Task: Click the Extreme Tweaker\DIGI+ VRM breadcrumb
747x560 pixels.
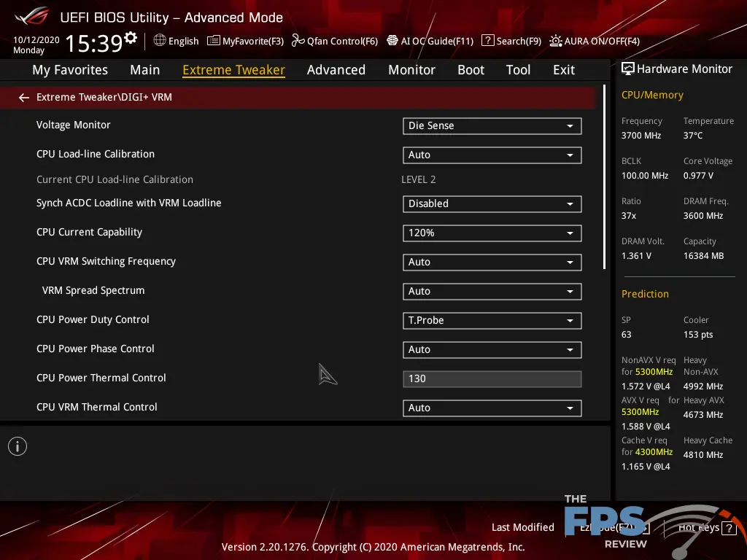Action: point(104,97)
